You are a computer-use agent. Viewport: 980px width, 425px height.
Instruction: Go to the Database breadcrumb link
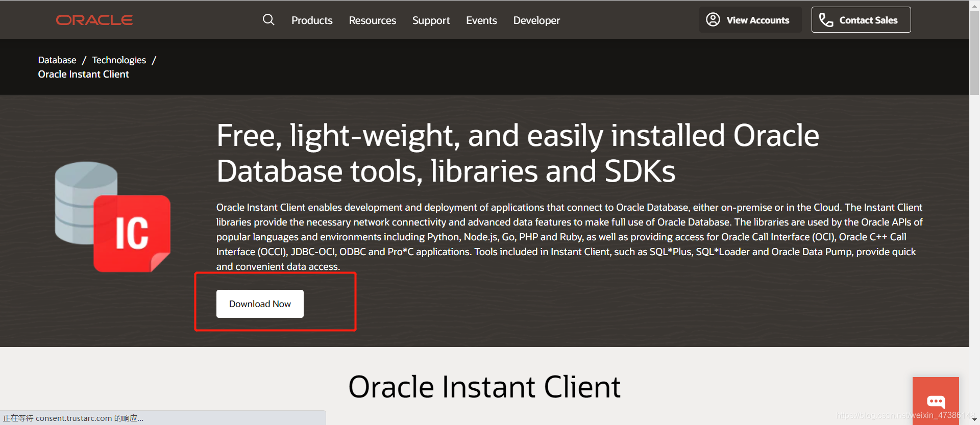pos(57,60)
